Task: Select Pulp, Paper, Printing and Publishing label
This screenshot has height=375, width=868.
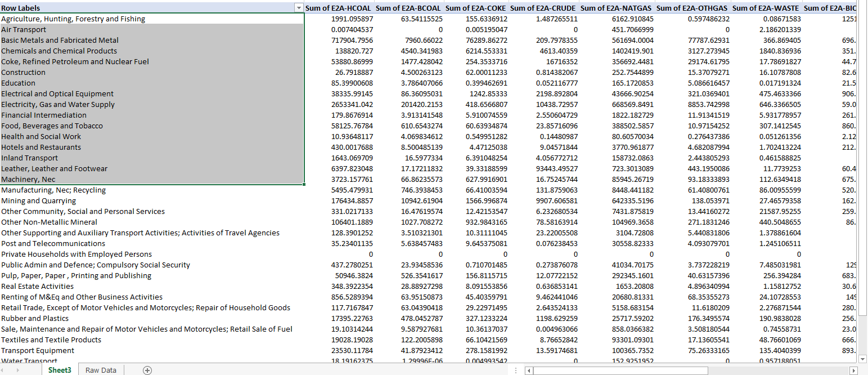Action: pyautogui.click(x=76, y=276)
